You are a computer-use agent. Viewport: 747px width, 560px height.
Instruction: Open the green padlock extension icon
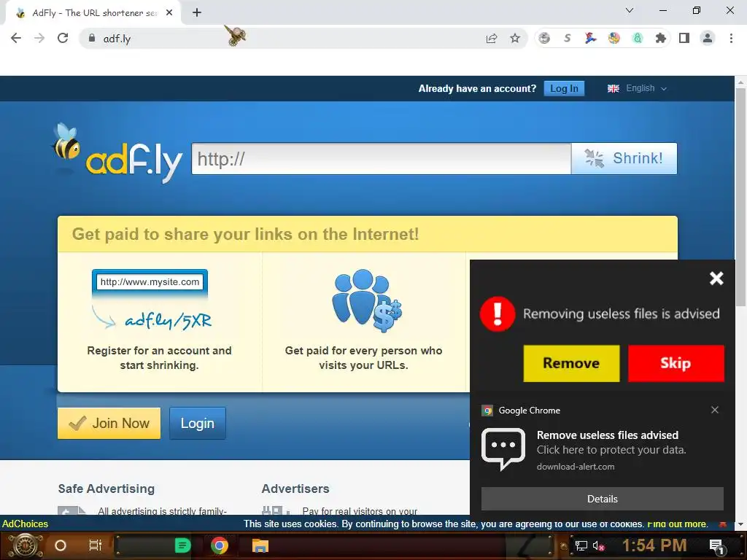(638, 38)
